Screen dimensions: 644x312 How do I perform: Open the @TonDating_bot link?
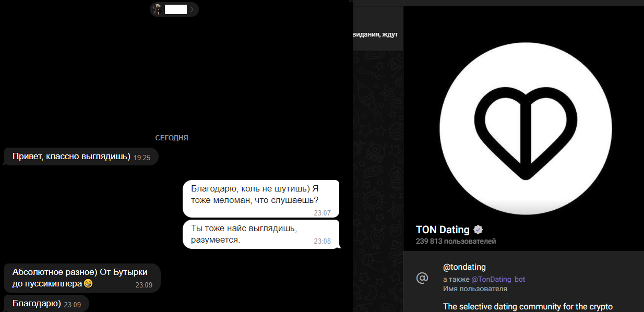(x=498, y=279)
